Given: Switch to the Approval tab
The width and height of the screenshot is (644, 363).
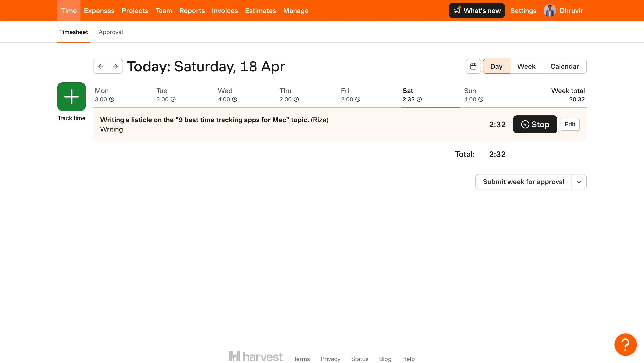Looking at the screenshot, I should 110,32.
